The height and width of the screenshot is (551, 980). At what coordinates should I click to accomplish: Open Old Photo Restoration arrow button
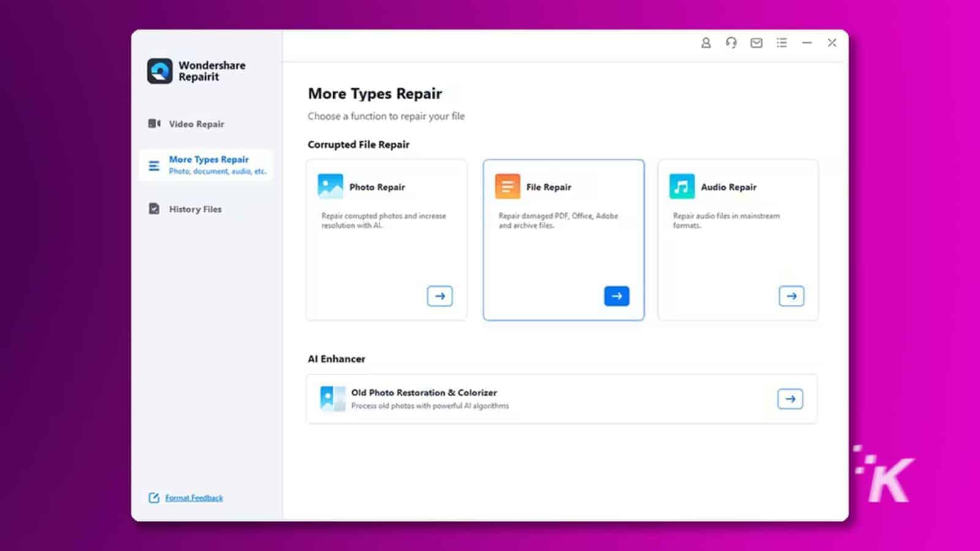point(790,399)
